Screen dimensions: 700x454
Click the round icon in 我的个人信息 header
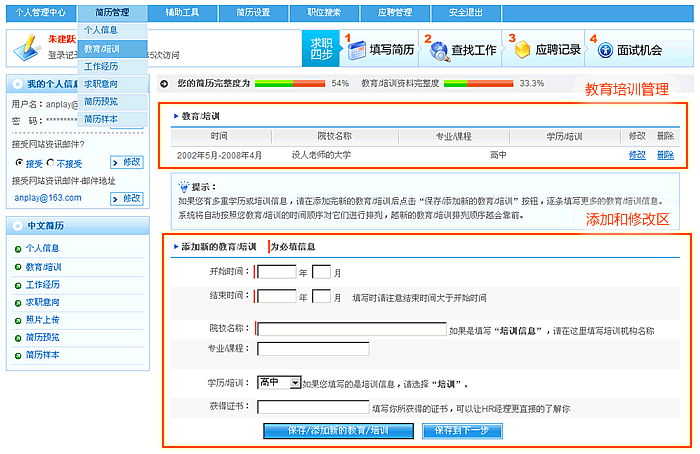pos(17,84)
